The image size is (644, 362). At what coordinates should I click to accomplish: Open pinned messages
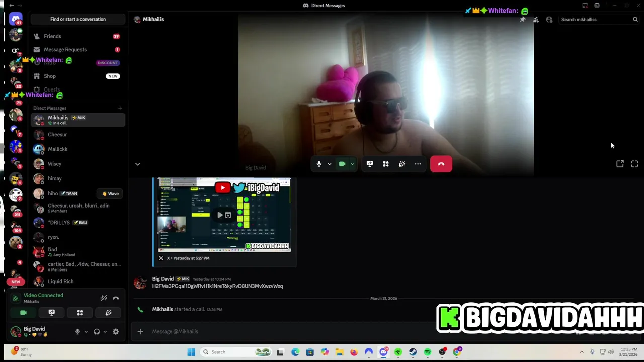click(x=523, y=19)
